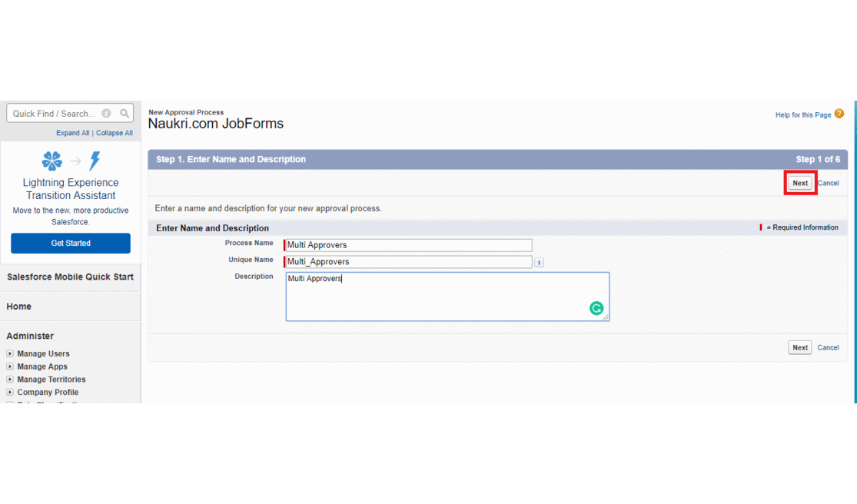Click the top Cancel link
The image size is (857, 504).
[x=828, y=184]
